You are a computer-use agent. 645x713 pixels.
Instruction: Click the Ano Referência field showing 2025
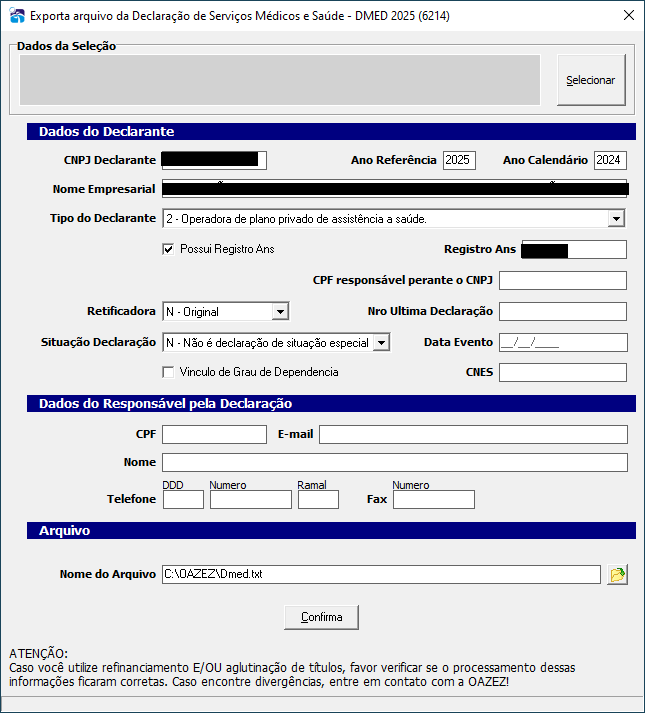[459, 161]
